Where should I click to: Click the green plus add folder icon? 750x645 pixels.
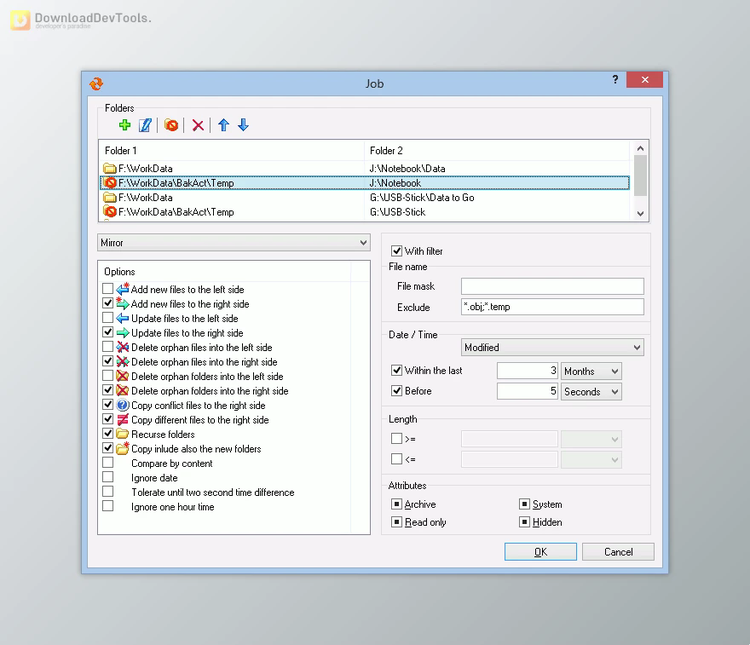click(125, 125)
